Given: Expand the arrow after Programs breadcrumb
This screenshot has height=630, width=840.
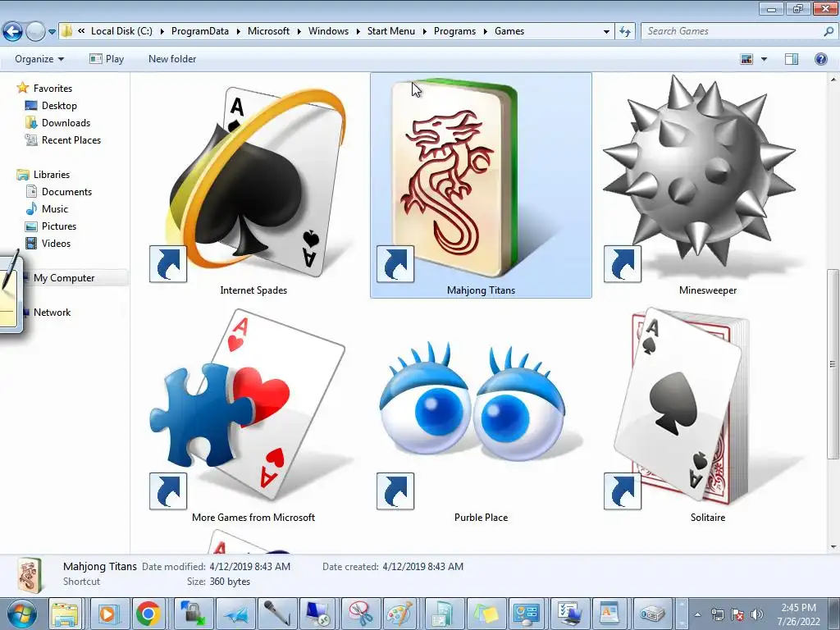Looking at the screenshot, I should pyautogui.click(x=486, y=32).
